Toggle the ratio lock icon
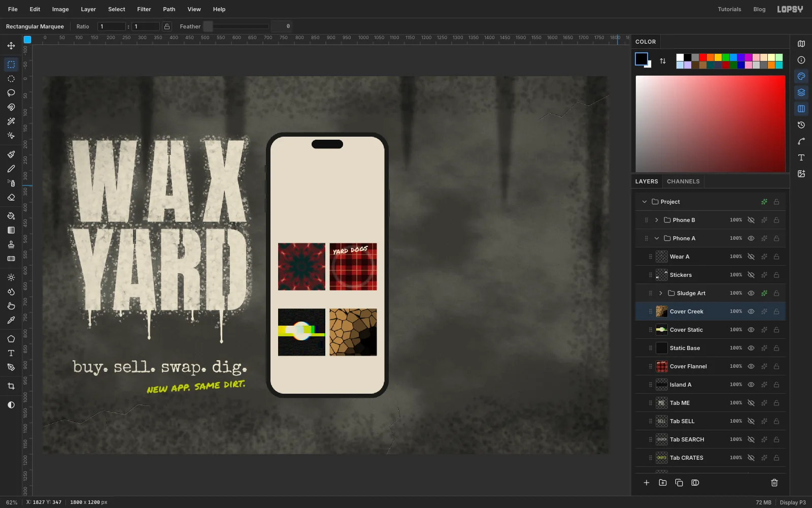This screenshot has height=508, width=812. [x=167, y=26]
